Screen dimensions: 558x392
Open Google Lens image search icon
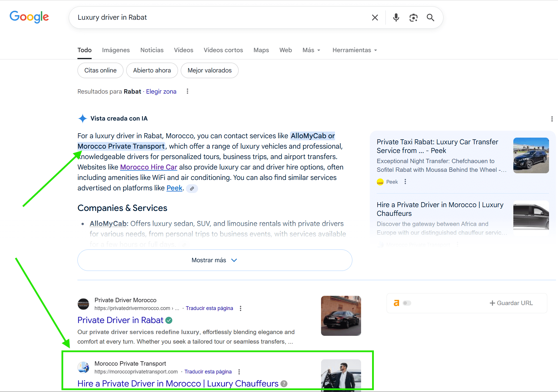point(413,18)
